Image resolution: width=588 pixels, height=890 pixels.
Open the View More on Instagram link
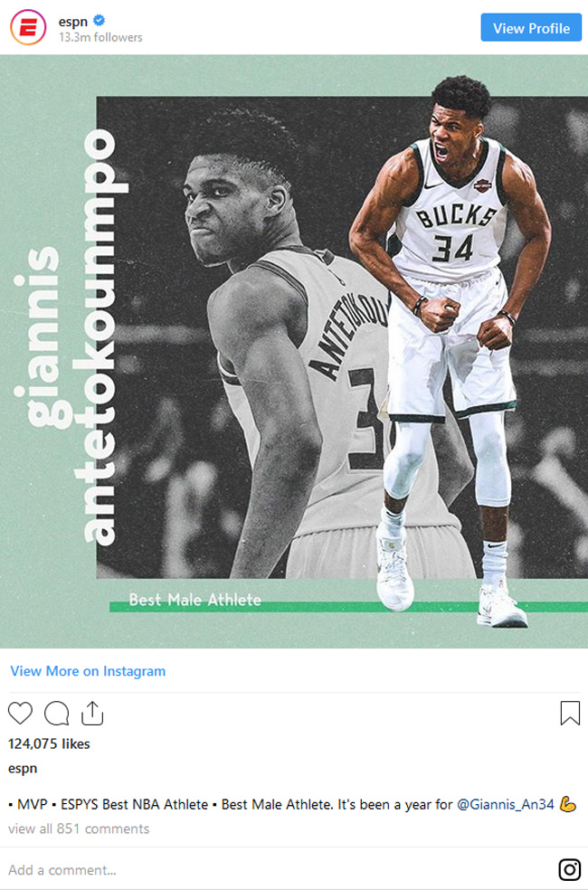click(x=88, y=671)
